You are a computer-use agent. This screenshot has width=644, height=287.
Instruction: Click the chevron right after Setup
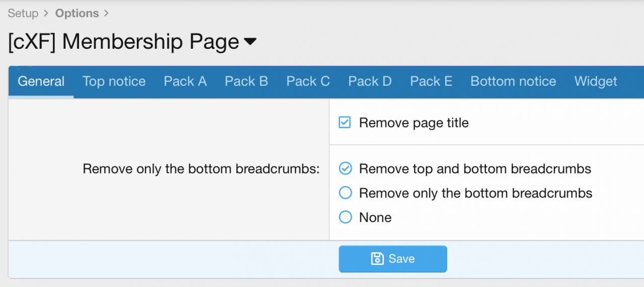point(46,14)
